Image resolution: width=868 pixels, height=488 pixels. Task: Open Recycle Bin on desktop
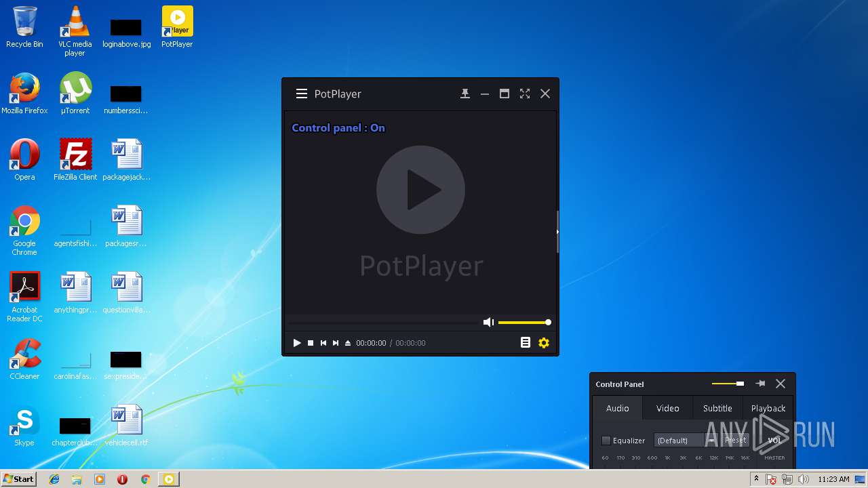coord(24,27)
